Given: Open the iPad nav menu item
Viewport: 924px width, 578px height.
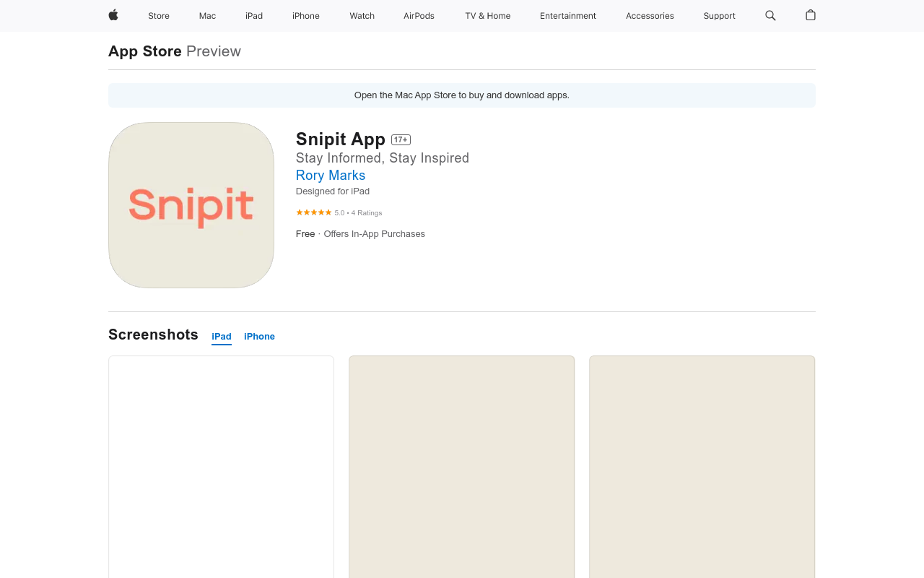Looking at the screenshot, I should [x=254, y=16].
